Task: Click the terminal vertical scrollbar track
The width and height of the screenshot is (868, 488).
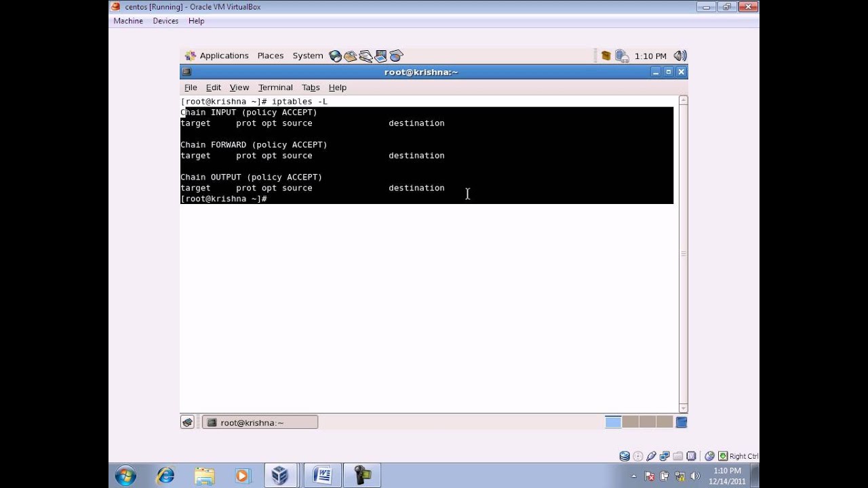Action: tap(683, 254)
